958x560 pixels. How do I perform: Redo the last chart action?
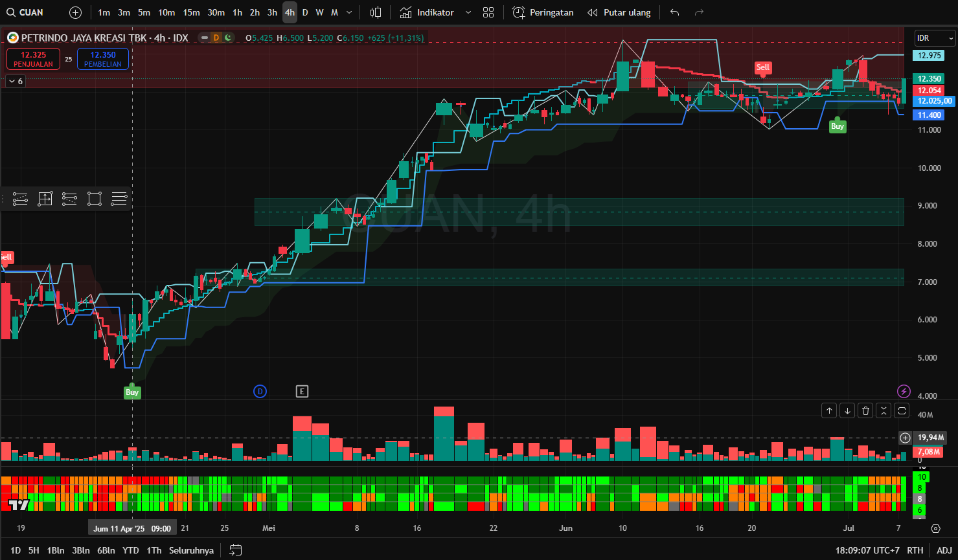pos(699,12)
